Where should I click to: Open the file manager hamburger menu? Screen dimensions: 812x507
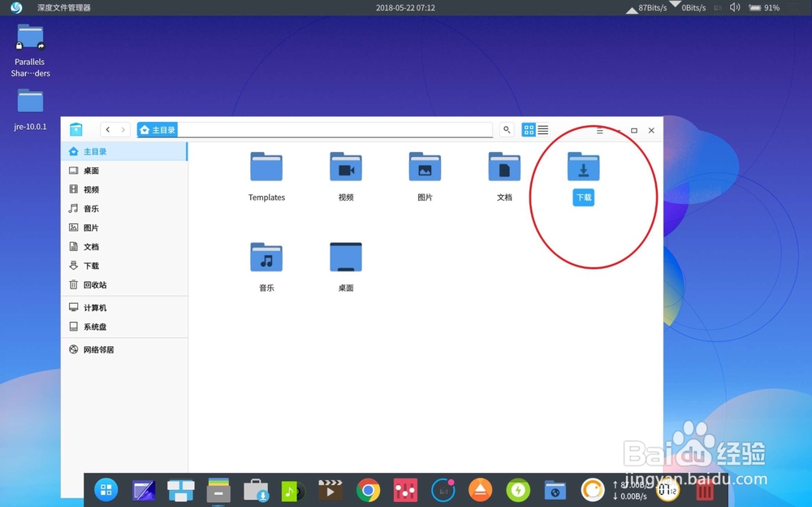600,131
